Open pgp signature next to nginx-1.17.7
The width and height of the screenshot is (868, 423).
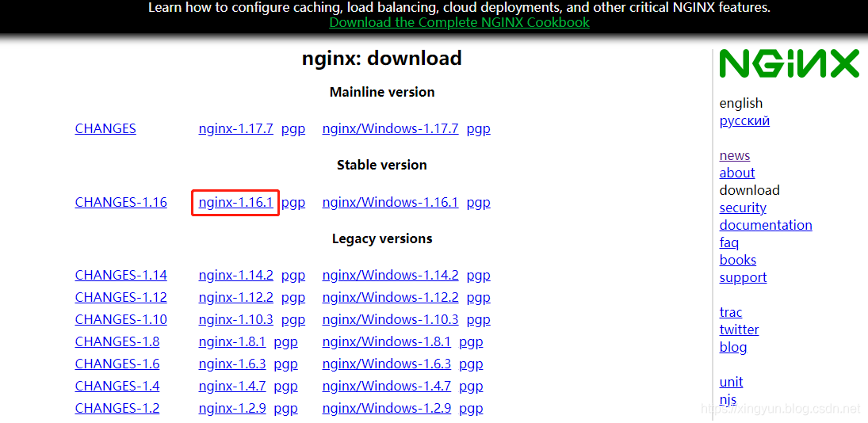293,130
